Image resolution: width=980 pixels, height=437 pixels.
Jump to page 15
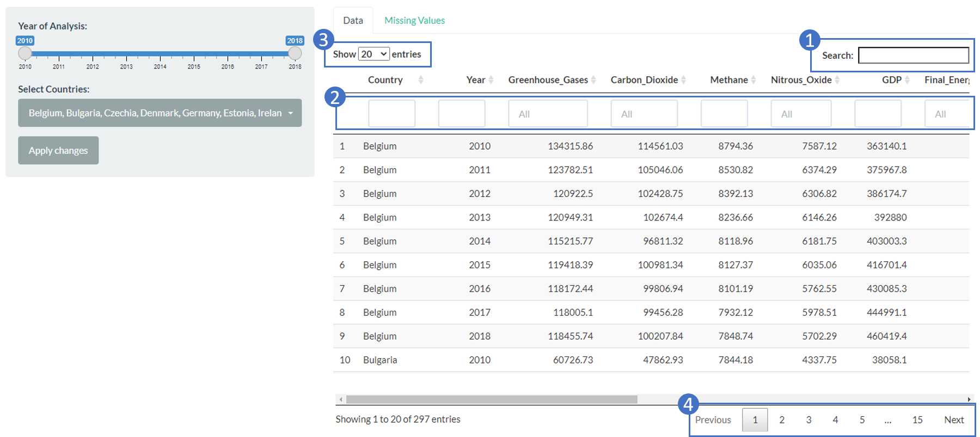pyautogui.click(x=917, y=420)
